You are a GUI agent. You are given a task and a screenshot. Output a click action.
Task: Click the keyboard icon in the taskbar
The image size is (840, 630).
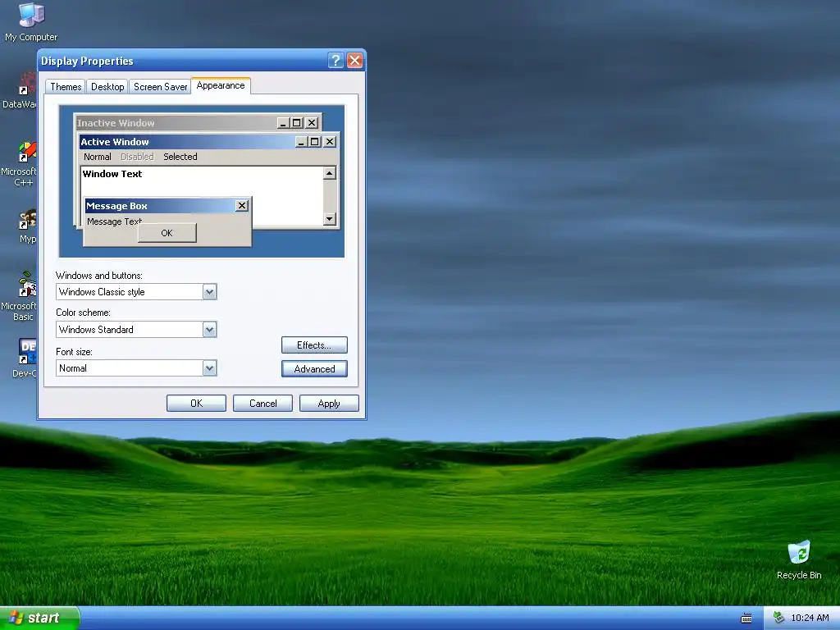click(x=746, y=619)
